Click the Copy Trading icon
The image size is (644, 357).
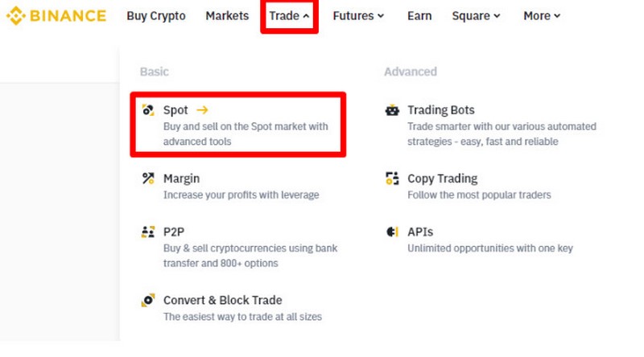[x=392, y=178]
